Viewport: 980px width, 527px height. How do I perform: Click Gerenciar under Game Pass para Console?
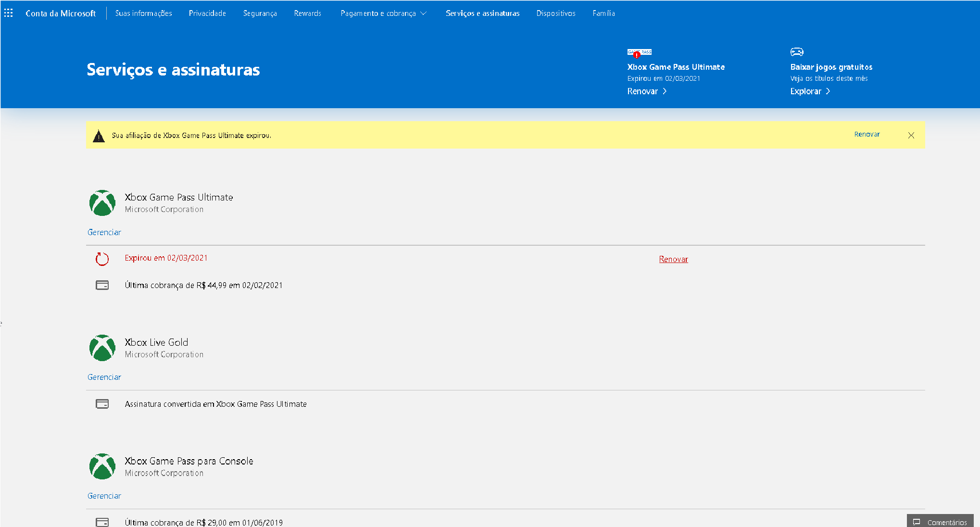tap(104, 496)
